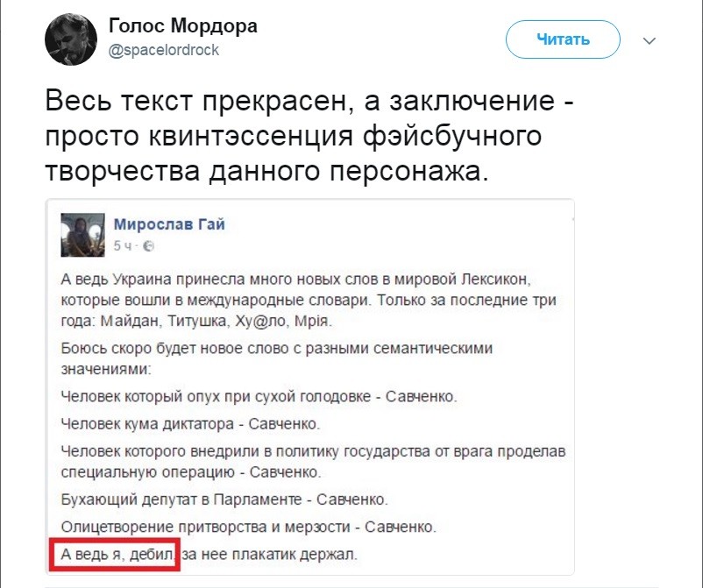Click the Читать follow button
This screenshot has width=703, height=588.
(x=563, y=39)
